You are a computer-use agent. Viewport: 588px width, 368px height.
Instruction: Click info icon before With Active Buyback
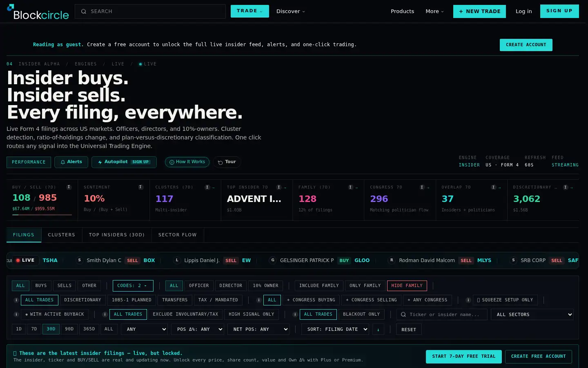[16, 314]
